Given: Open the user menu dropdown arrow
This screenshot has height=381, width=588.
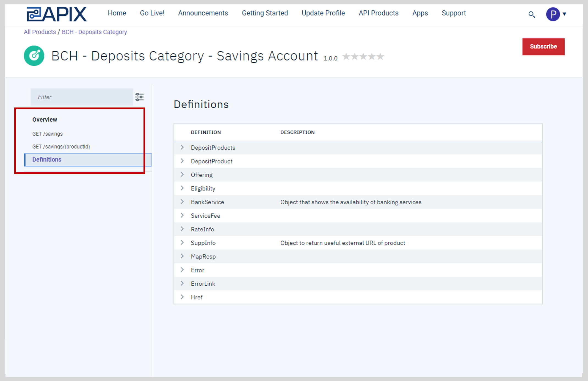Looking at the screenshot, I should click(564, 14).
